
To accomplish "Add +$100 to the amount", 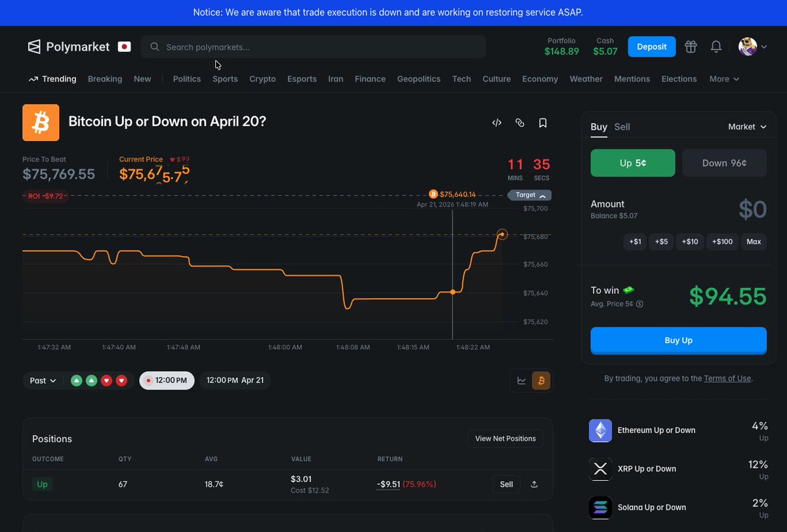I will pyautogui.click(x=722, y=241).
